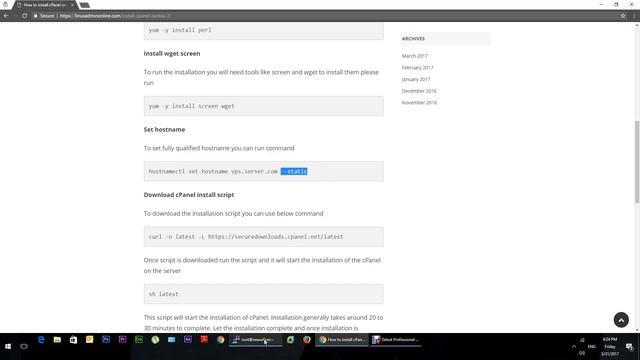Open the taskbar clock and date
This screenshot has width=640, height=360.
[x=610, y=347]
